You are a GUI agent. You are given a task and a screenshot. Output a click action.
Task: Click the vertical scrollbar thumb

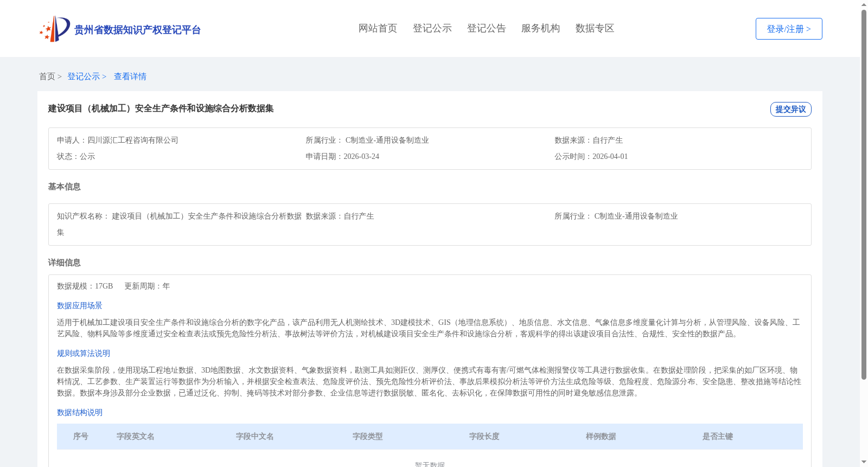864,194
